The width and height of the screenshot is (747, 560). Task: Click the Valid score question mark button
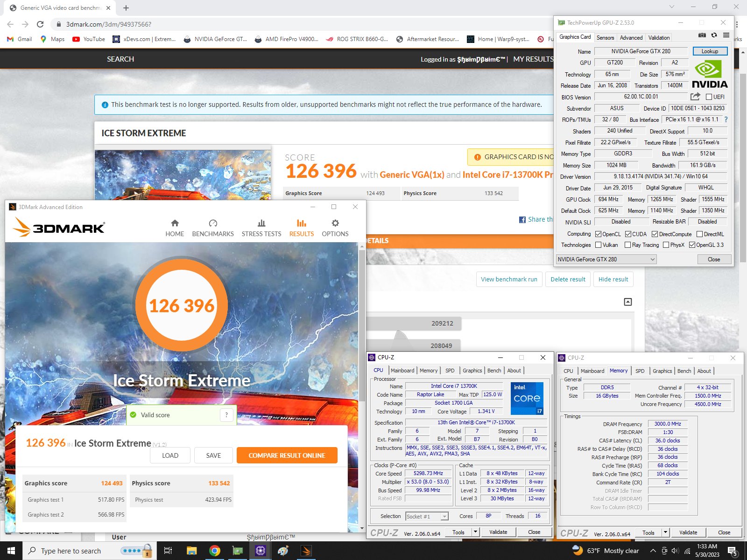coord(226,415)
